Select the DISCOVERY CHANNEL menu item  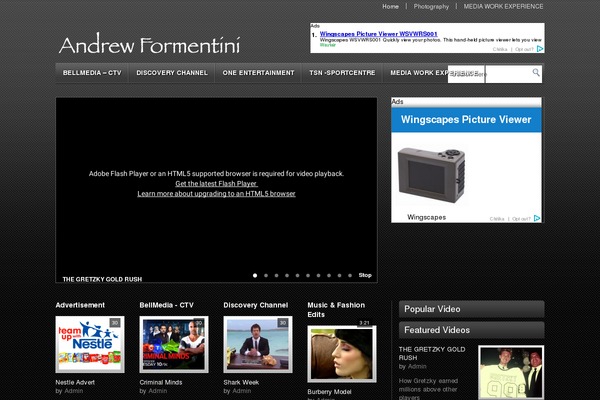pyautogui.click(x=172, y=73)
